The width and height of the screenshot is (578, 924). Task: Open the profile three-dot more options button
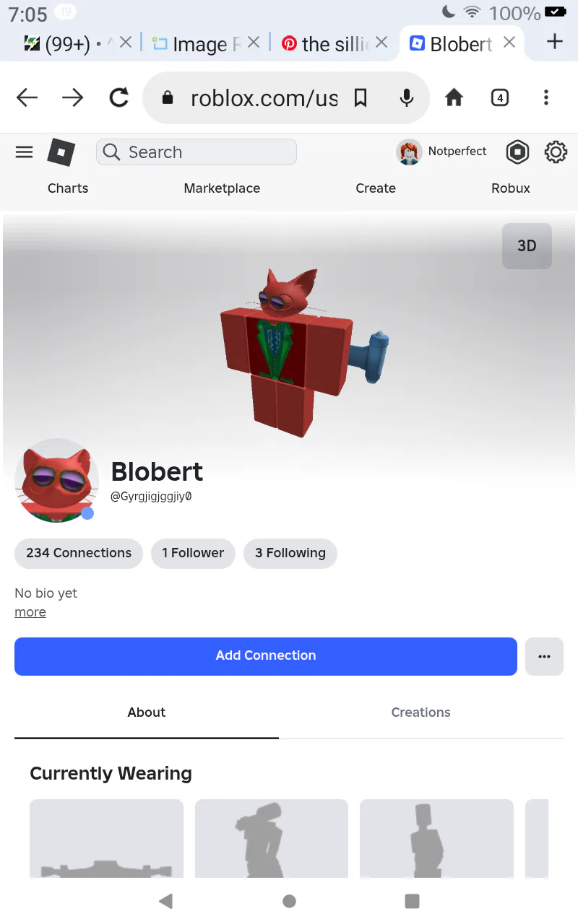pos(544,656)
